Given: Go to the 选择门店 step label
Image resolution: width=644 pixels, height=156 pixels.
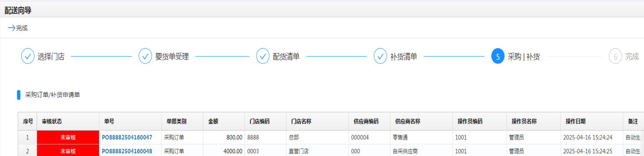Looking at the screenshot, I should point(51,57).
